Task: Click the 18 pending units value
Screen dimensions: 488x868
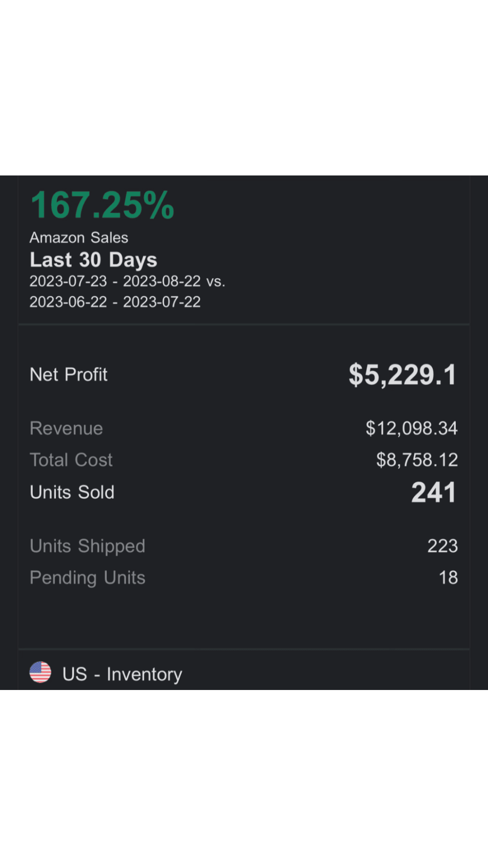Action: tap(448, 578)
